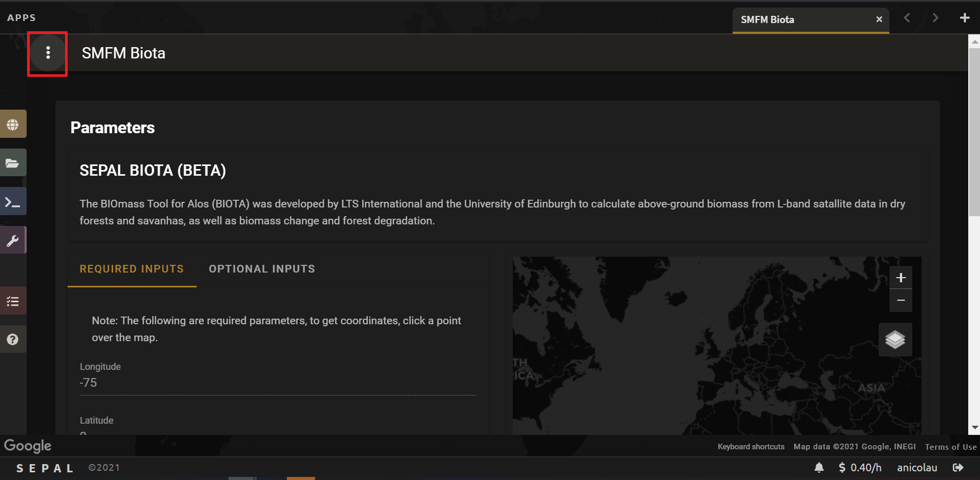Open the Terms of Use link
980x480 pixels.
tap(951, 447)
